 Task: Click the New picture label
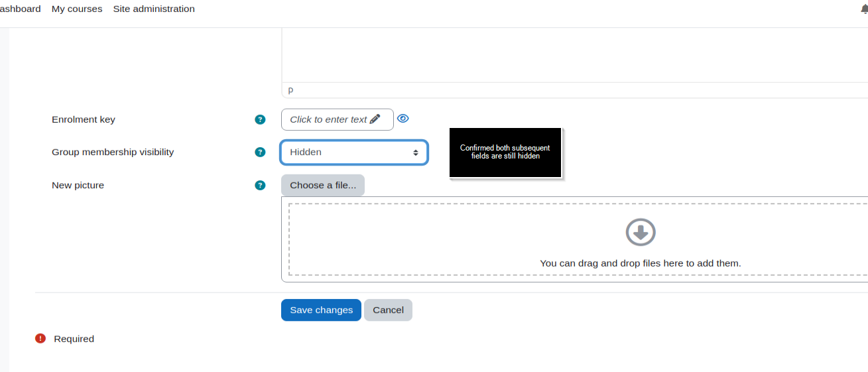[78, 185]
